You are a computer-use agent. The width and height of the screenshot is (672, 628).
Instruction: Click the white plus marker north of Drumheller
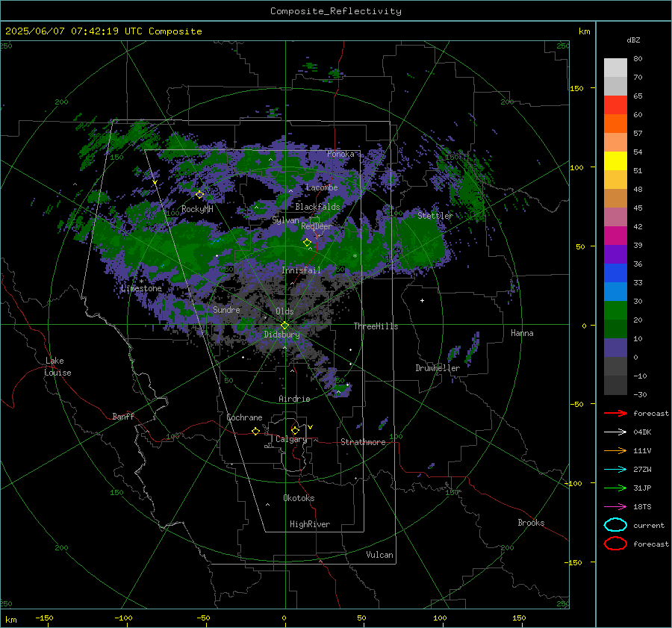422,300
